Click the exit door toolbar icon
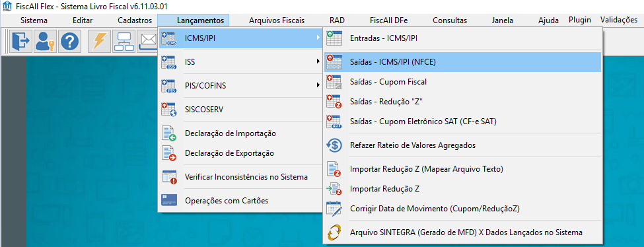The height and width of the screenshot is (247, 644). tap(21, 42)
